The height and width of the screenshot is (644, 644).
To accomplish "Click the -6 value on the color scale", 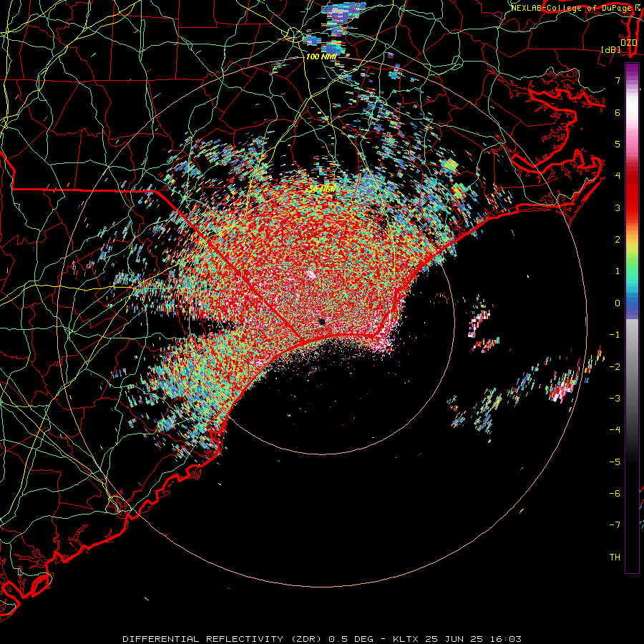I will 615,494.
